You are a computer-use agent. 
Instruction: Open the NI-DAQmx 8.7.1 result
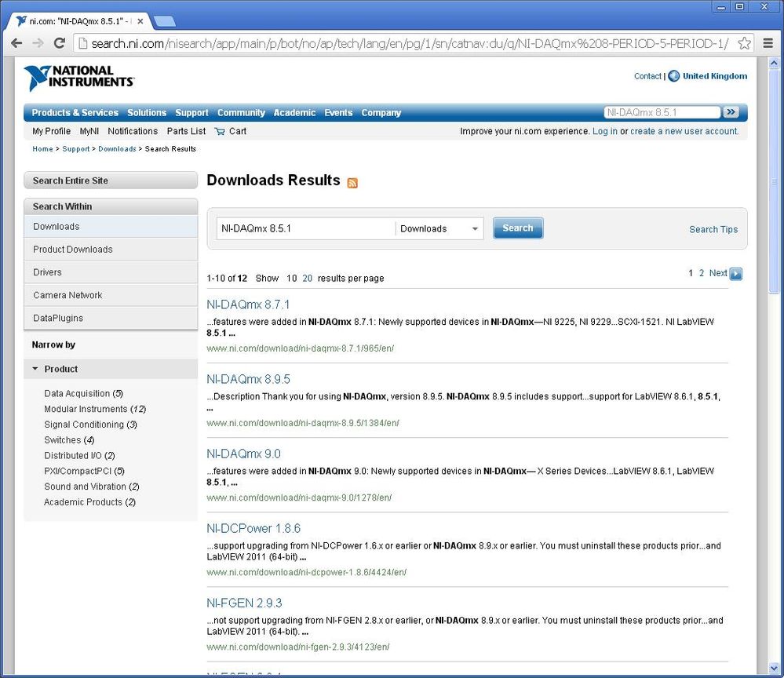coord(248,304)
